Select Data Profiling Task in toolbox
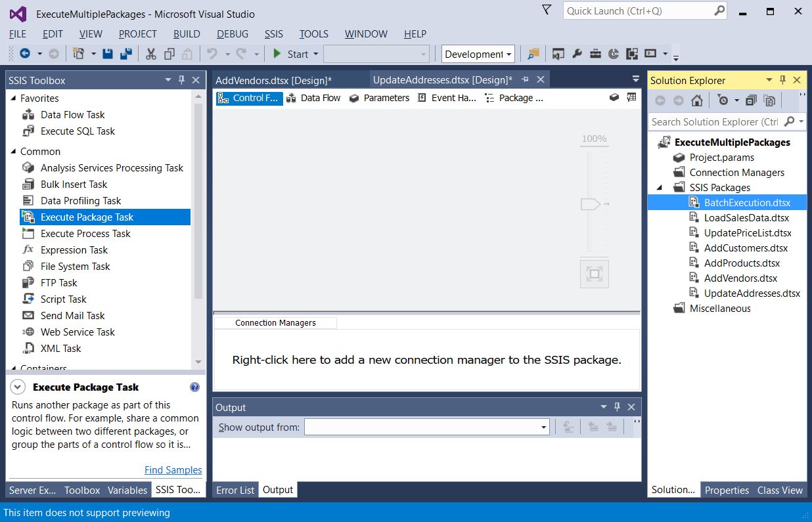The width and height of the screenshot is (812, 522). pyautogui.click(x=105, y=200)
